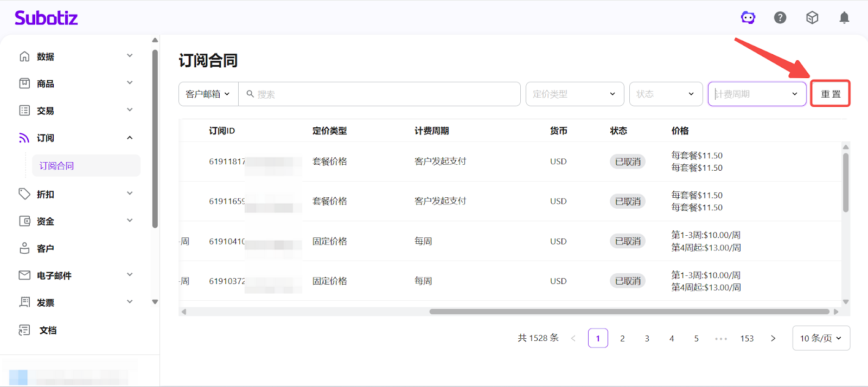The width and height of the screenshot is (868, 387).
Task: Click the 重置 reset button
Action: click(830, 94)
